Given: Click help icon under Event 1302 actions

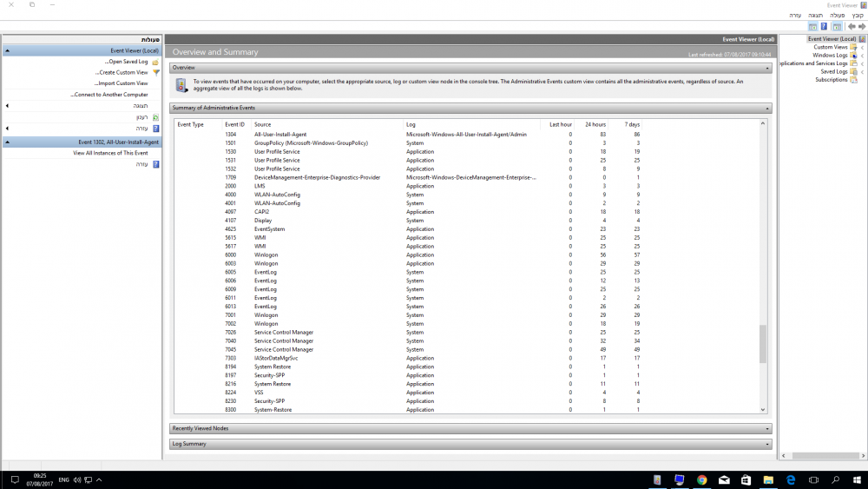Looking at the screenshot, I should point(155,164).
